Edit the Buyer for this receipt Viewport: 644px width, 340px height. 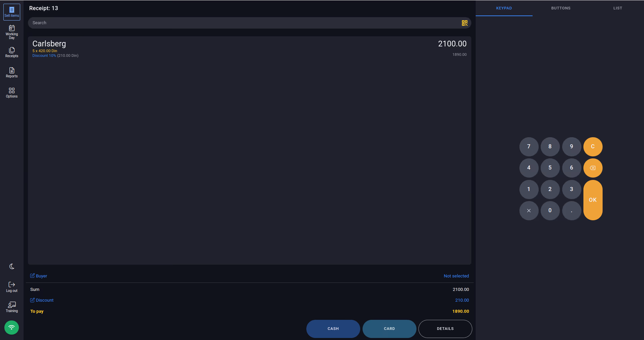point(39,276)
